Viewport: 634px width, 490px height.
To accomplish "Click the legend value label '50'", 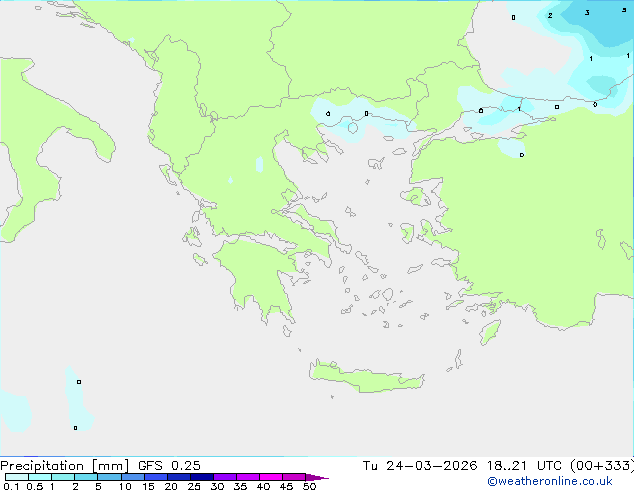I will 309,486.
